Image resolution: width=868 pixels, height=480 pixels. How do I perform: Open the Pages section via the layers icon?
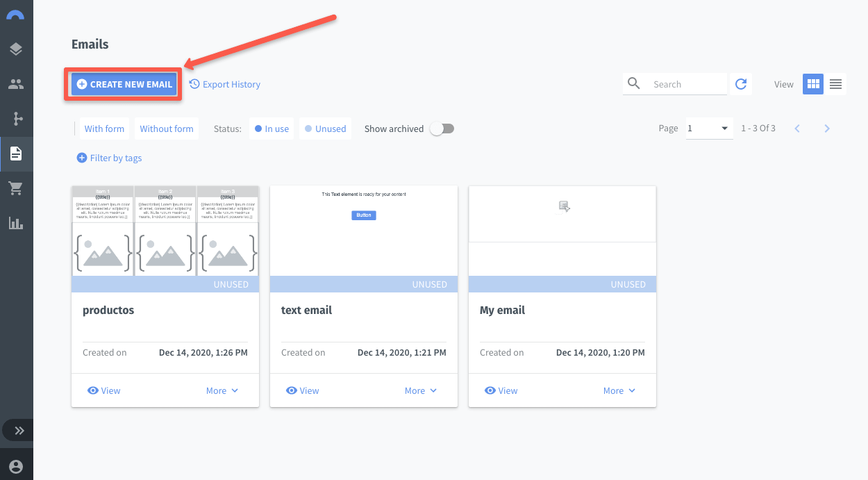point(17,49)
